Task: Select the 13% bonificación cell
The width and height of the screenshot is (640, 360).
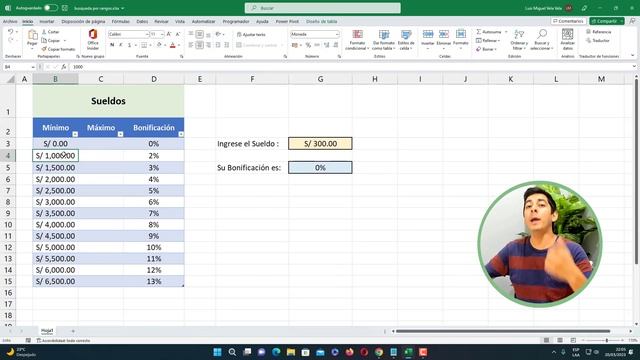Action: (x=154, y=281)
